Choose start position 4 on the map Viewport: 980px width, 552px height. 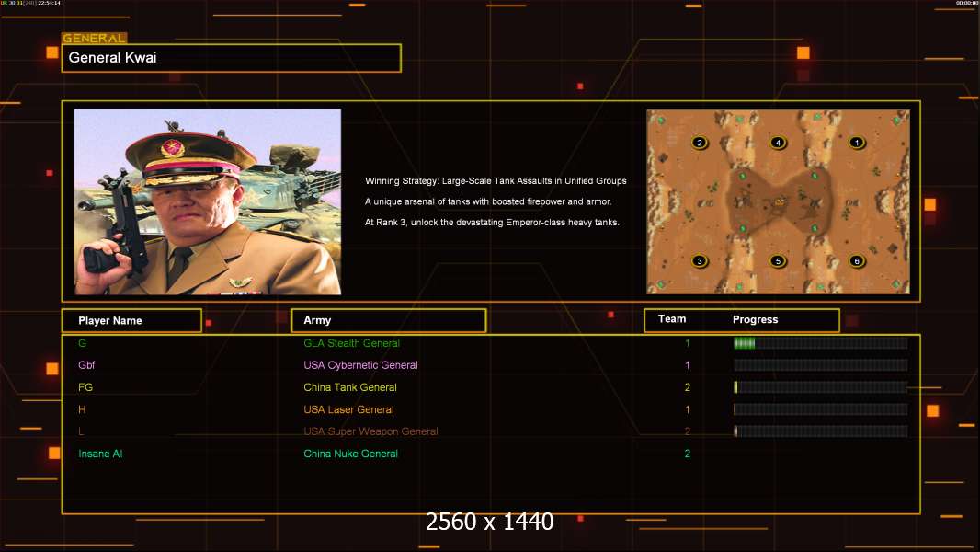coord(778,143)
